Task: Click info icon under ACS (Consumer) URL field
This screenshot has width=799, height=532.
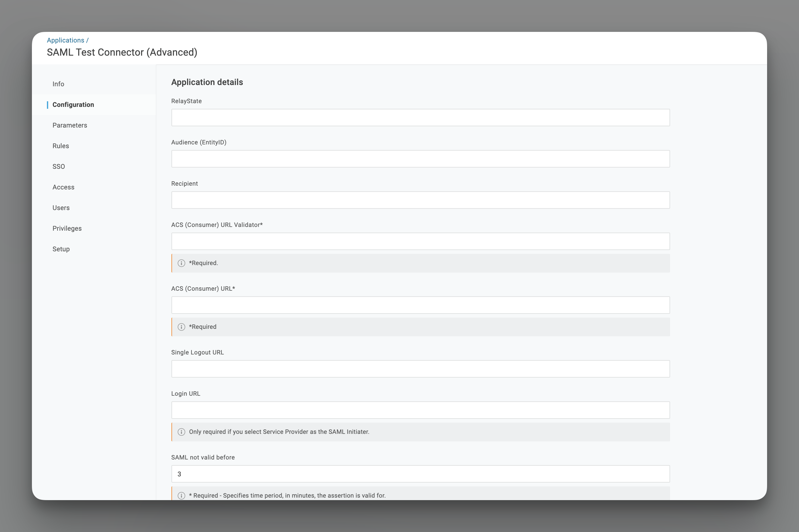Action: pos(181,327)
